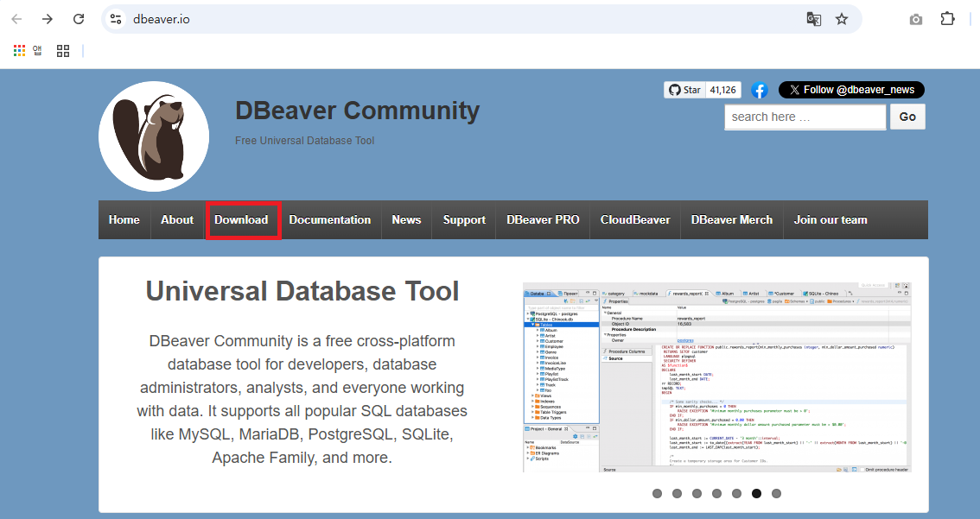
Task: Visit the DBeaver Facebook page icon
Action: tap(760, 90)
